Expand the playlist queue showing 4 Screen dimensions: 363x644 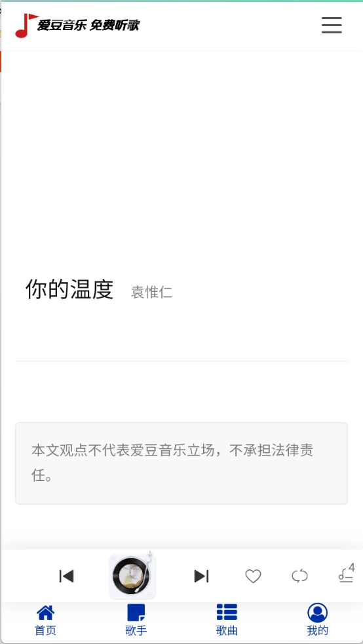(347, 574)
